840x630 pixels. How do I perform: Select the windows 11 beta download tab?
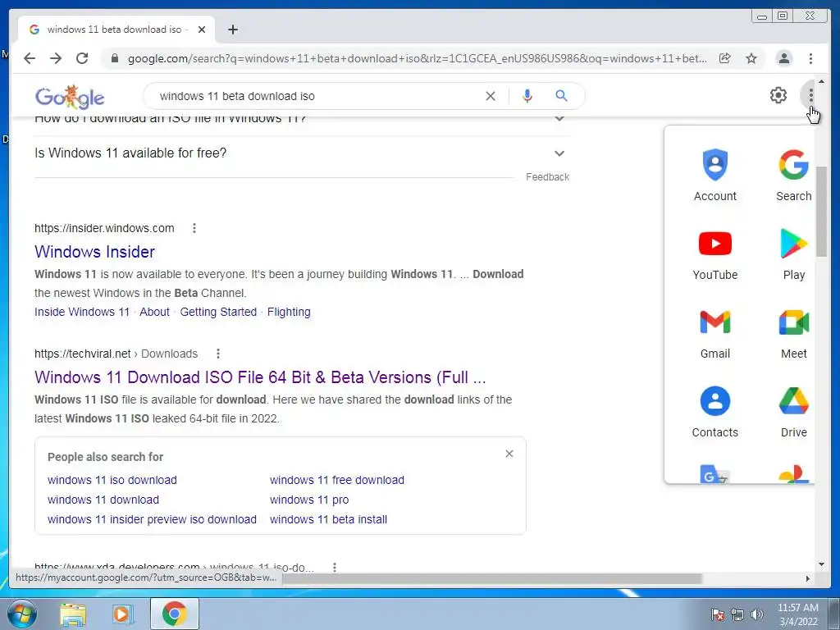tap(116, 30)
